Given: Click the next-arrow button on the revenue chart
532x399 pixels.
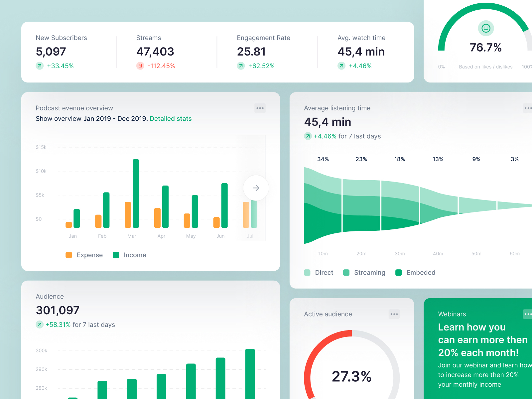Looking at the screenshot, I should [x=256, y=188].
